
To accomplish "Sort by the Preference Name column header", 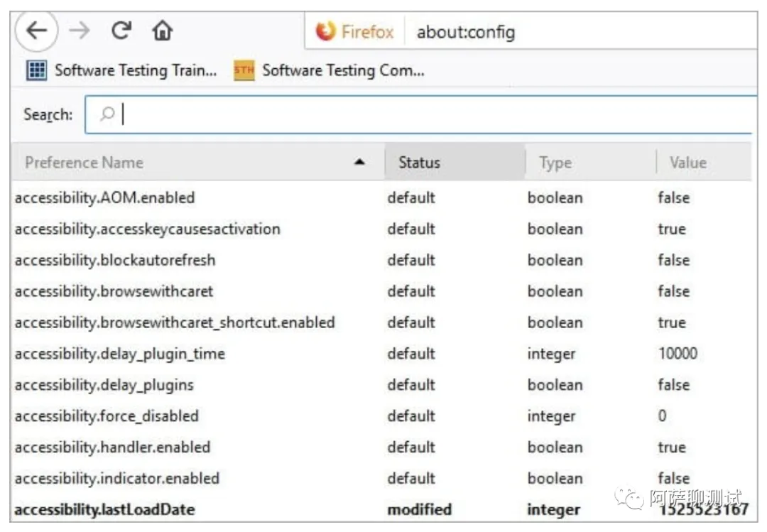I will click(x=85, y=163).
